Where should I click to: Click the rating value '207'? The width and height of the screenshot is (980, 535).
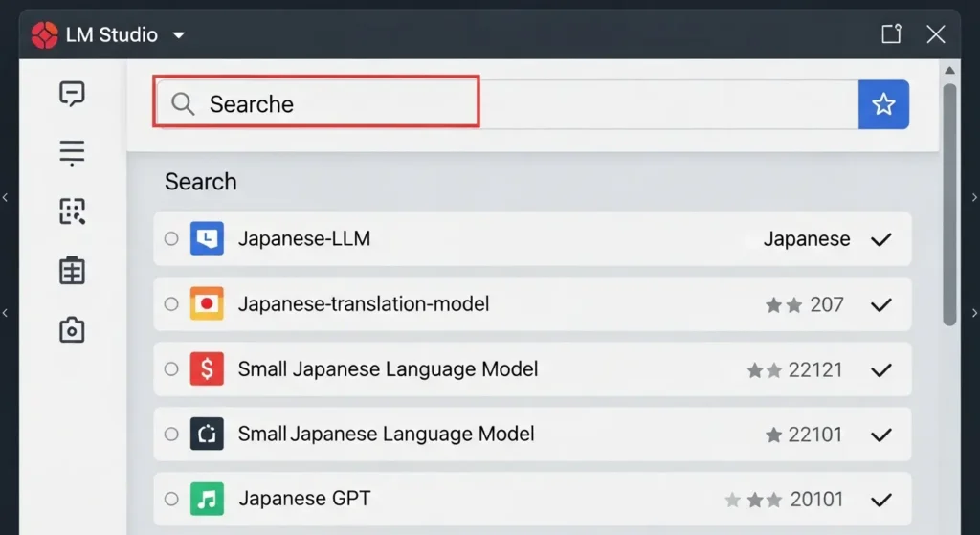(827, 305)
